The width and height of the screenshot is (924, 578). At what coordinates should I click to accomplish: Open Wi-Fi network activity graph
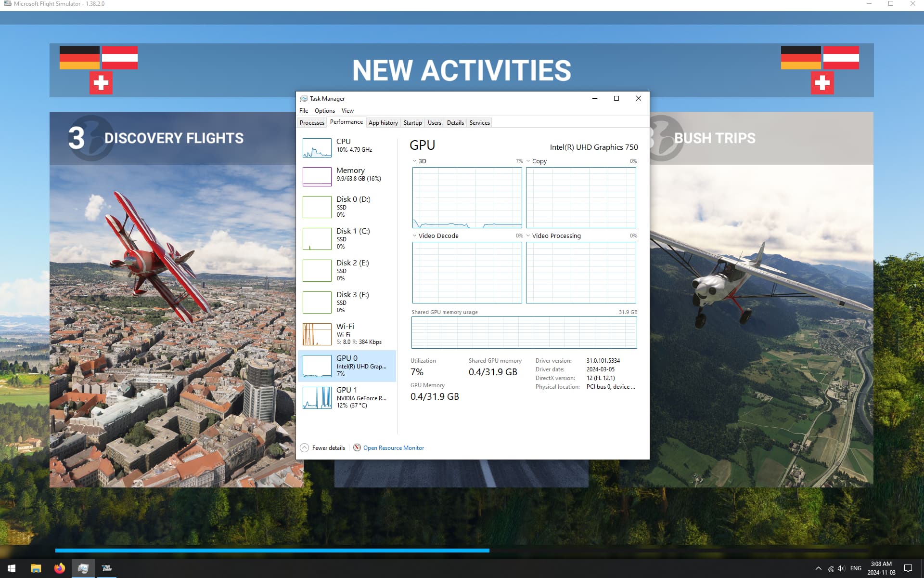[x=317, y=334]
